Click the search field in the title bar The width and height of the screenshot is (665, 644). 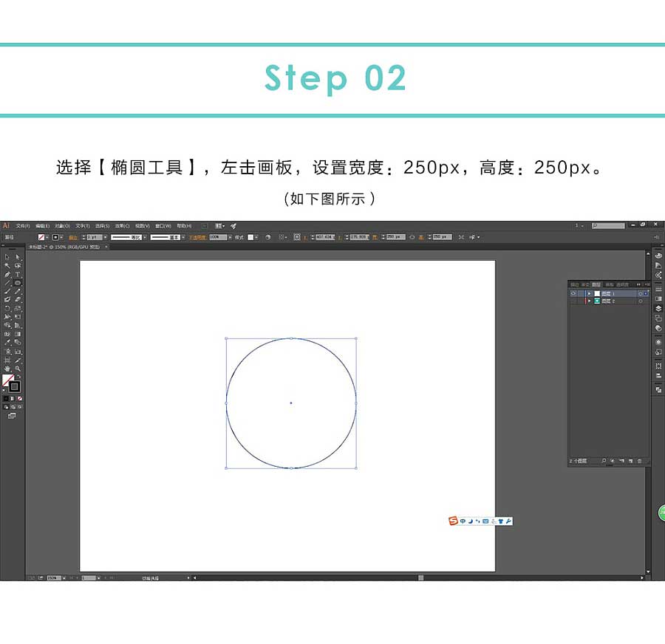[608, 225]
